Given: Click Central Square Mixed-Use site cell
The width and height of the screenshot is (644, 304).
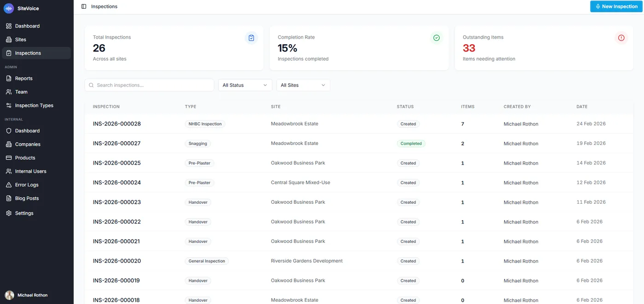Looking at the screenshot, I should 300,183.
